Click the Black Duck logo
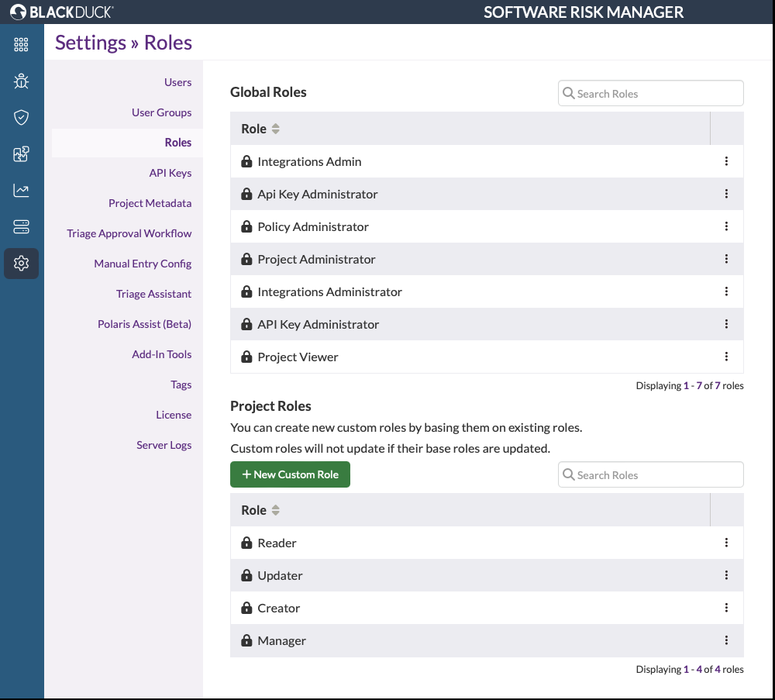 [62, 12]
